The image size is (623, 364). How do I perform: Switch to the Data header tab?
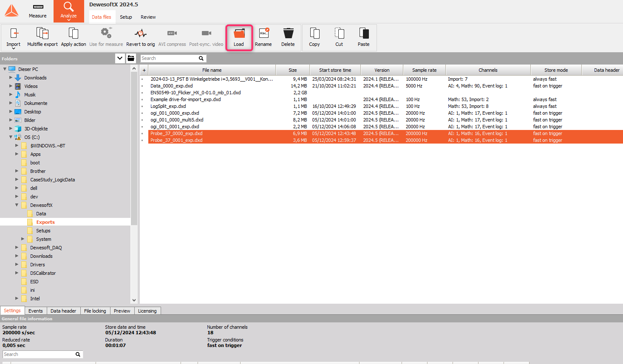63,311
